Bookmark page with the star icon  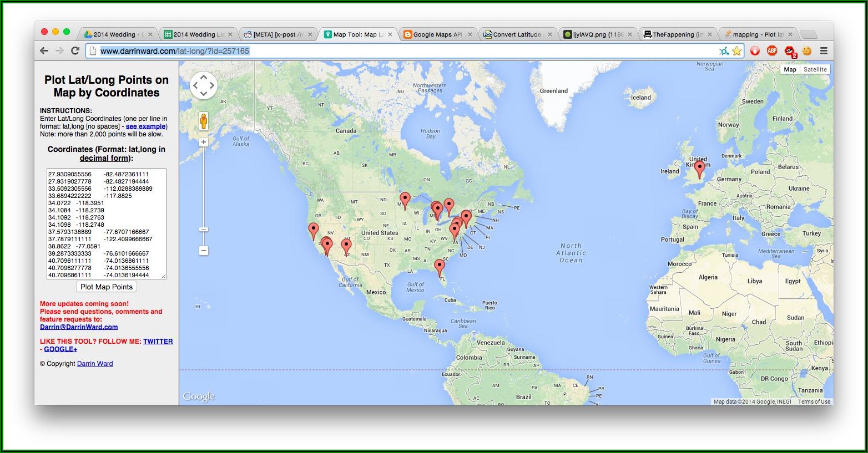pyautogui.click(x=737, y=51)
